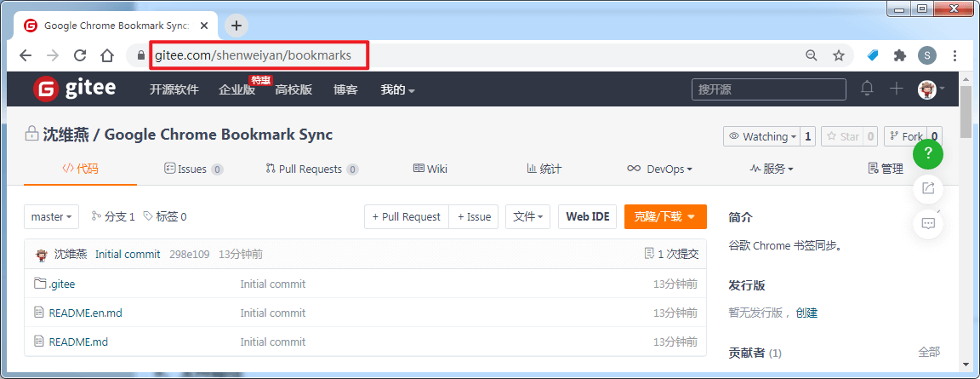Star the repository
The height and width of the screenshot is (379, 980).
842,136
